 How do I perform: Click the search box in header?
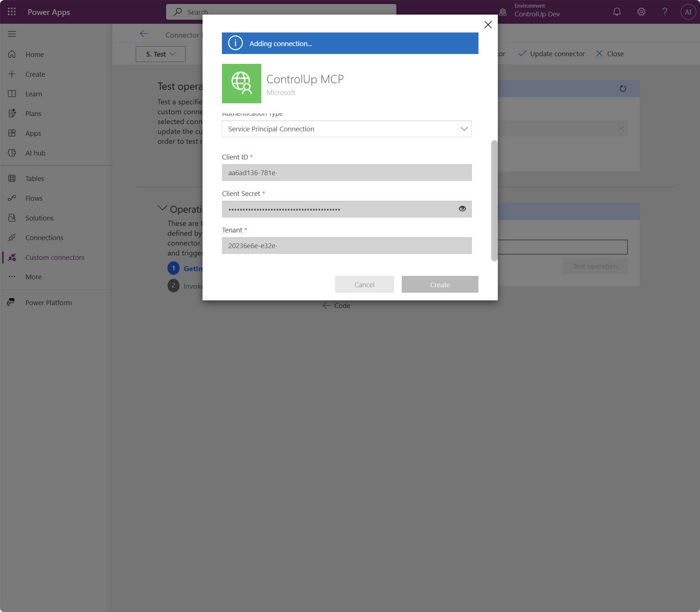click(x=281, y=12)
